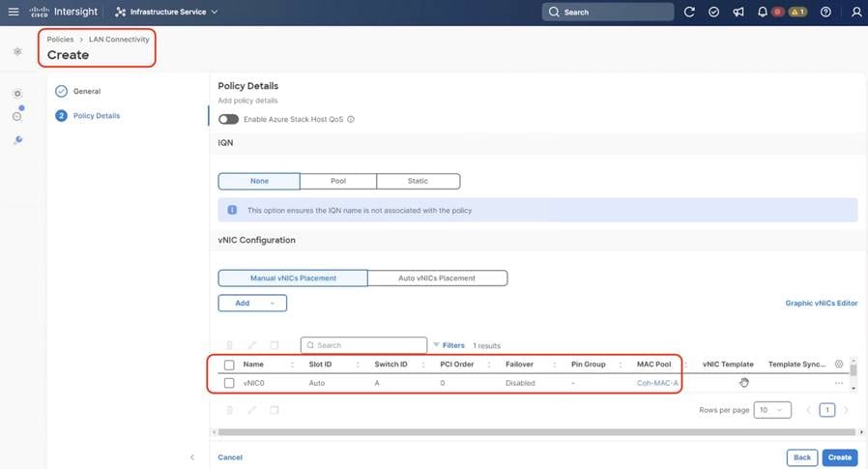Click the top delete trash icon above table
Image resolution: width=868 pixels, height=469 pixels.
tap(230, 345)
